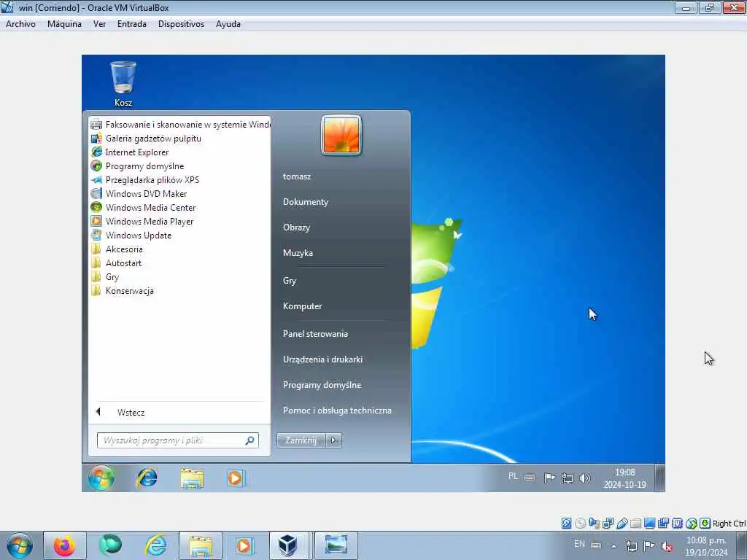Open Panel sterowania
Screen dimensions: 747x560
click(315, 334)
